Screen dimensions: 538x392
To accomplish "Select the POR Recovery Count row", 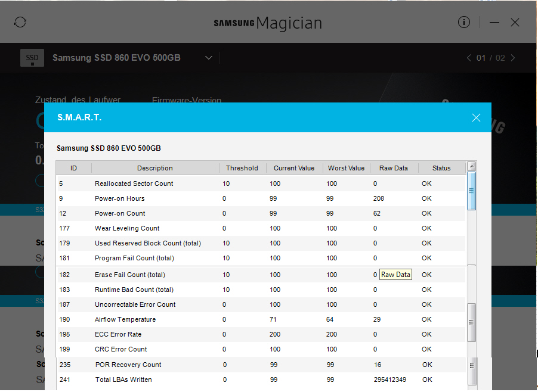I will [262, 365].
